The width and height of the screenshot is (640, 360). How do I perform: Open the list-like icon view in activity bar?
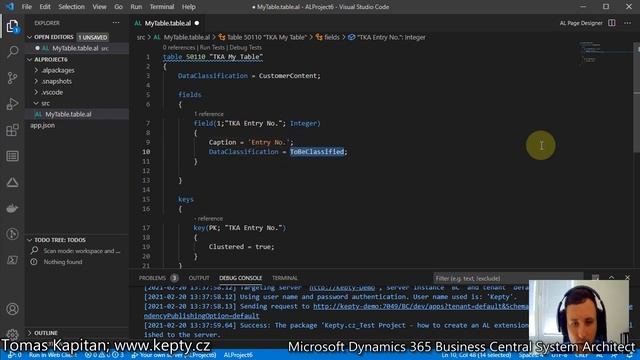[12, 156]
